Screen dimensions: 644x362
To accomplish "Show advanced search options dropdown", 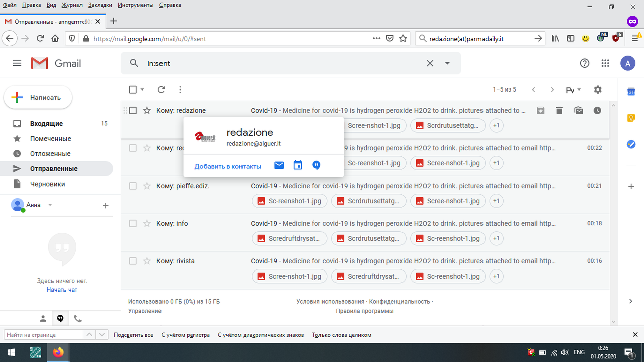I will tap(447, 63).
